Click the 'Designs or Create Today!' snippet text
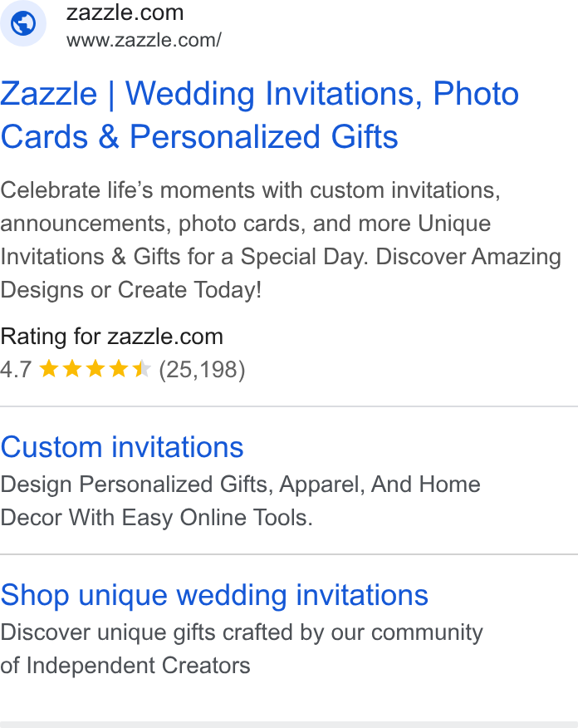The image size is (578, 728). coord(131,290)
